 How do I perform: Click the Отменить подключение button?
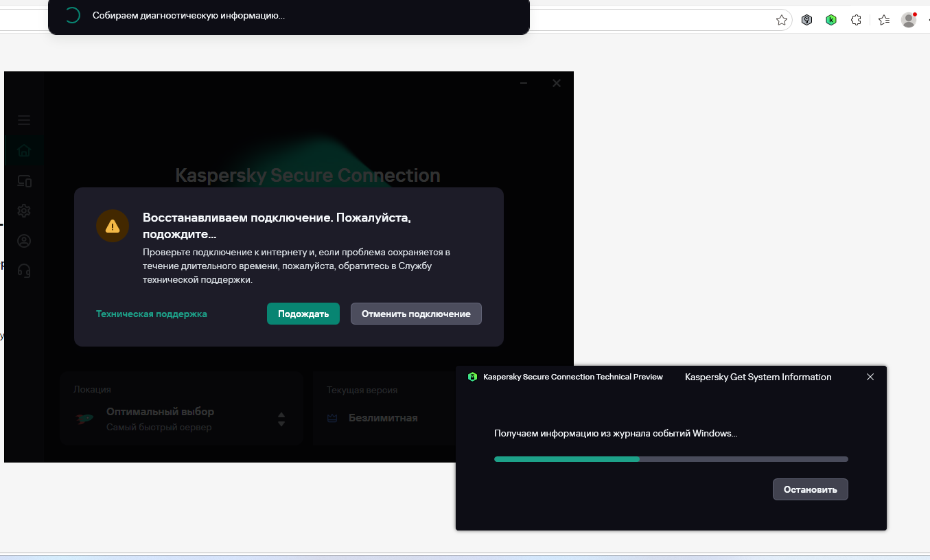pos(416,314)
